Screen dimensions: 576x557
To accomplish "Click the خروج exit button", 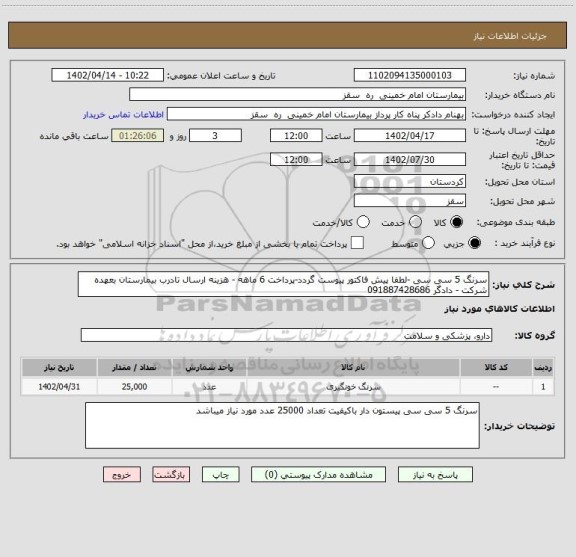I will pos(122,475).
